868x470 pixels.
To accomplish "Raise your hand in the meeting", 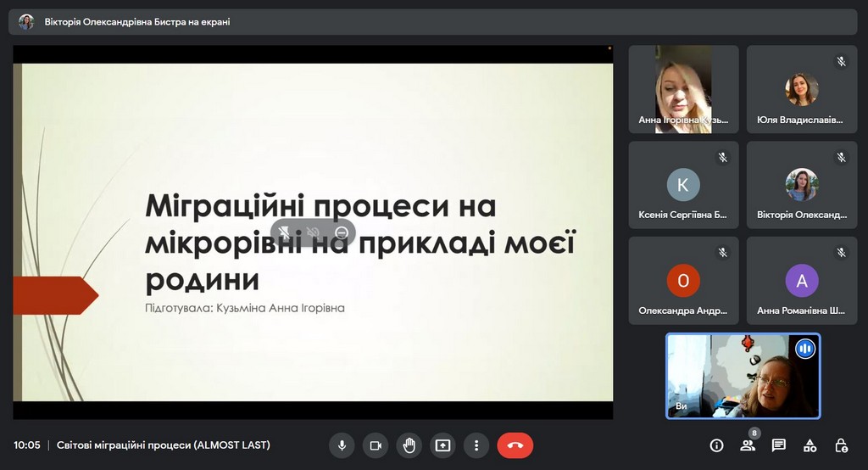I will click(409, 445).
